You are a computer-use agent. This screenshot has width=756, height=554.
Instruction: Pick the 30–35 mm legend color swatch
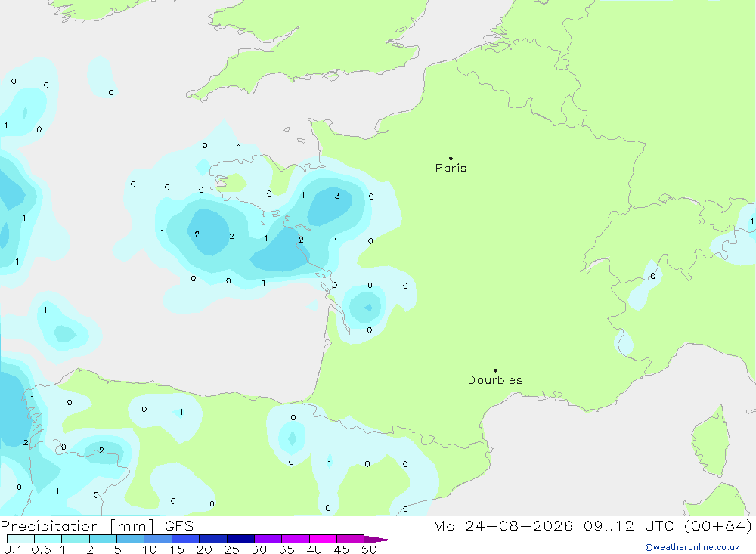(x=268, y=539)
